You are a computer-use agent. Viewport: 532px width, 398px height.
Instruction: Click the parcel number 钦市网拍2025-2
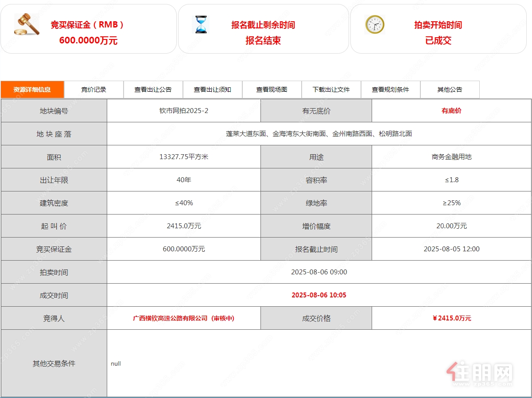coord(184,111)
